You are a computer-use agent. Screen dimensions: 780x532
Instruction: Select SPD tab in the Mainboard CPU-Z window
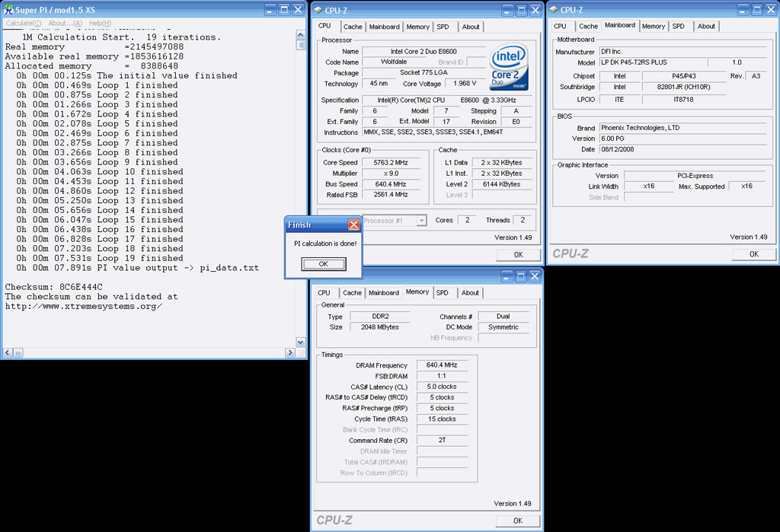pyautogui.click(x=679, y=27)
